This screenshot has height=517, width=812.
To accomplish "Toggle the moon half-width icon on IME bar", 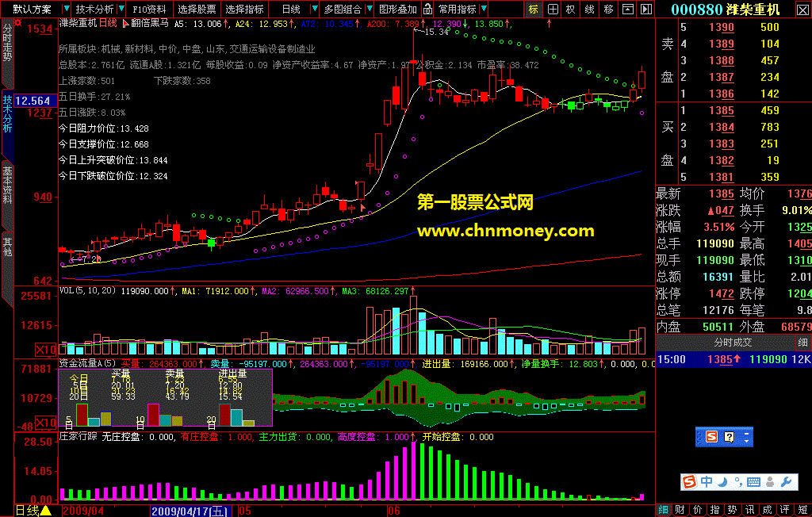I will tap(722, 482).
